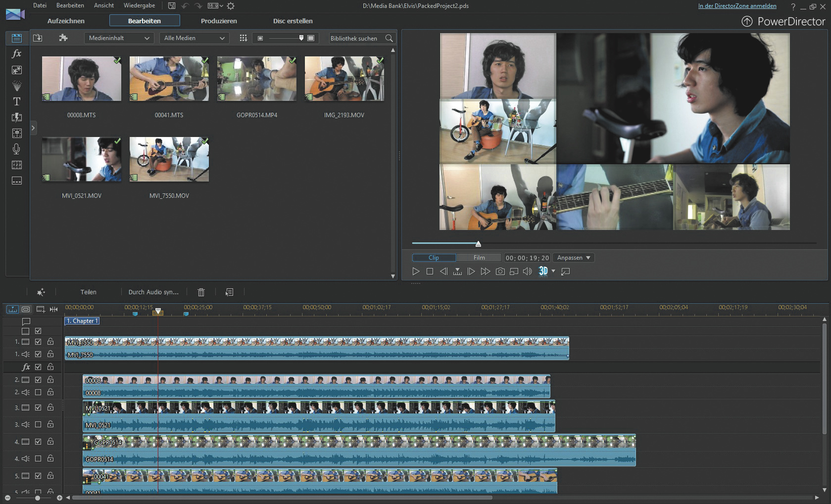
Task: Toggle 3D preview mode
Action: (x=543, y=271)
